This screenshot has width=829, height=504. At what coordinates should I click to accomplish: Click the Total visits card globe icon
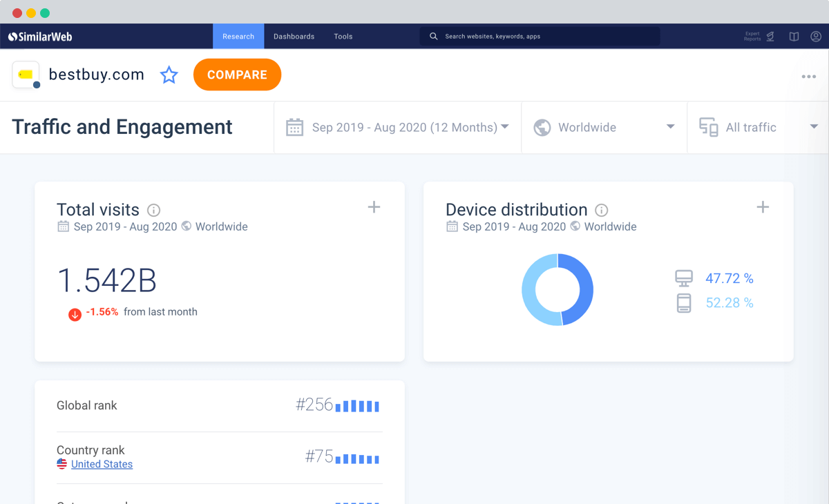click(x=187, y=226)
